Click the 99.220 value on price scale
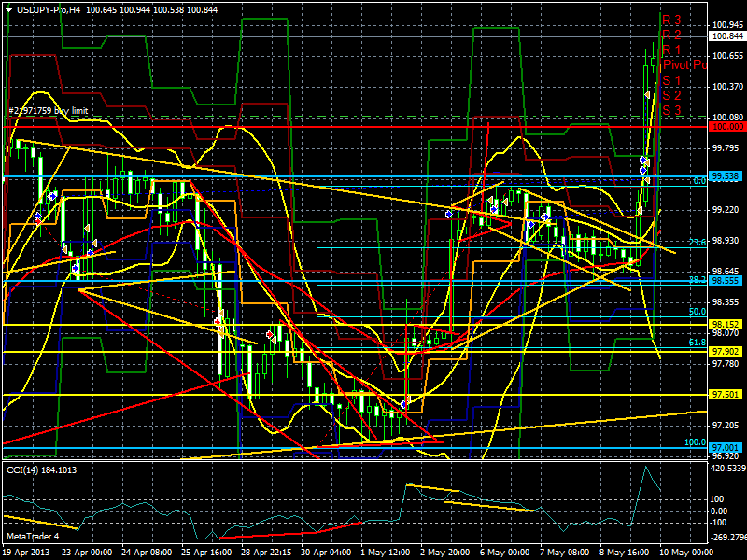This screenshot has width=747, height=560. 726,209
